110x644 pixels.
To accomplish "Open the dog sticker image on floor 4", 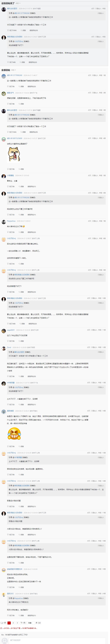I will pyautogui.click(x=14, y=154).
